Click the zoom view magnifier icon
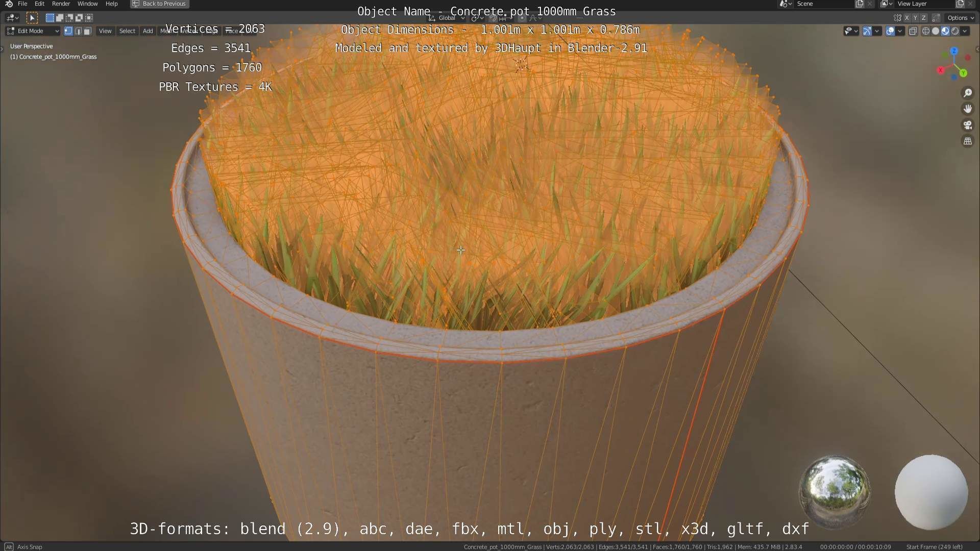The height and width of the screenshot is (551, 980). [967, 93]
